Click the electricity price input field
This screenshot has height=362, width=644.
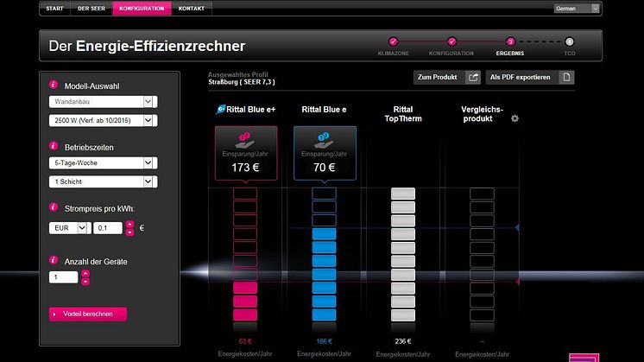[108, 228]
